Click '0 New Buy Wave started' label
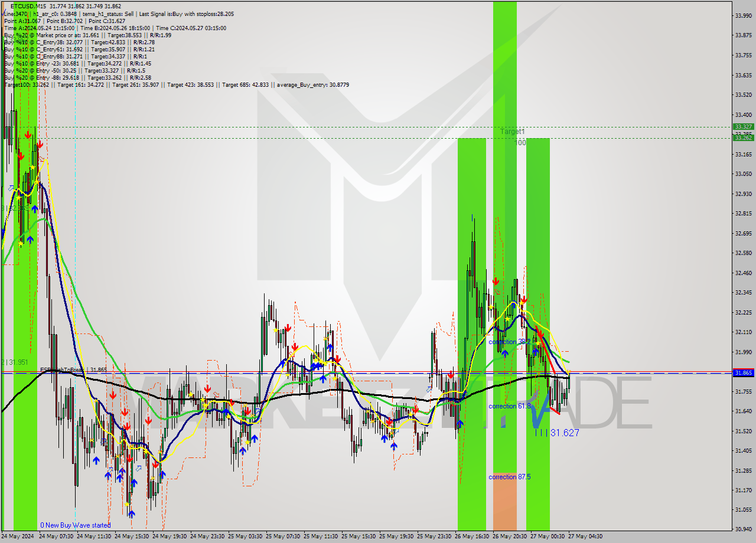The height and width of the screenshot is (543, 756). 75,525
